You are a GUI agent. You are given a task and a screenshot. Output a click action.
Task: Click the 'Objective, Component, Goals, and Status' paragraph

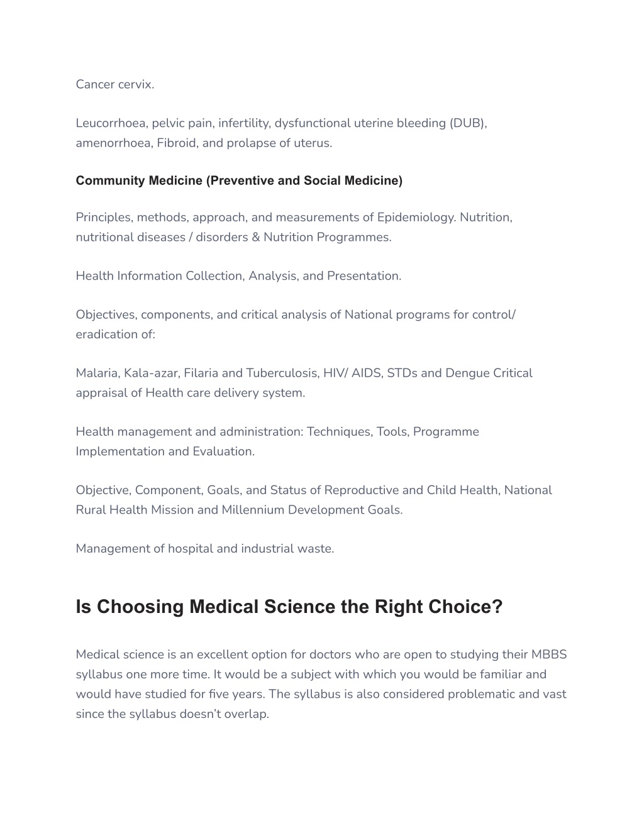click(314, 500)
